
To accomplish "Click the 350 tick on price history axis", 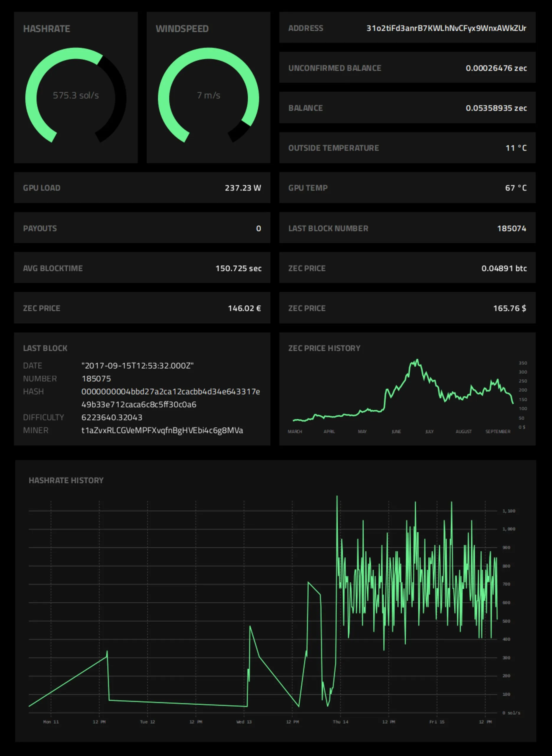I will 522,363.
